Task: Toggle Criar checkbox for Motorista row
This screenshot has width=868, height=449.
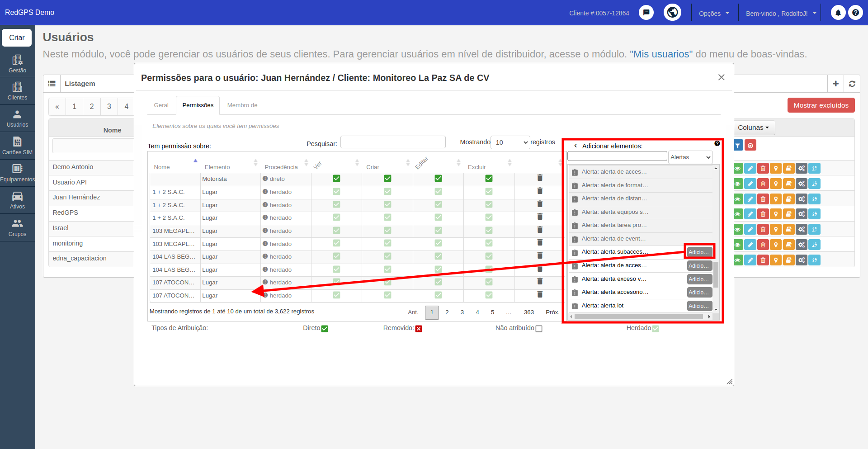Action: (x=387, y=178)
